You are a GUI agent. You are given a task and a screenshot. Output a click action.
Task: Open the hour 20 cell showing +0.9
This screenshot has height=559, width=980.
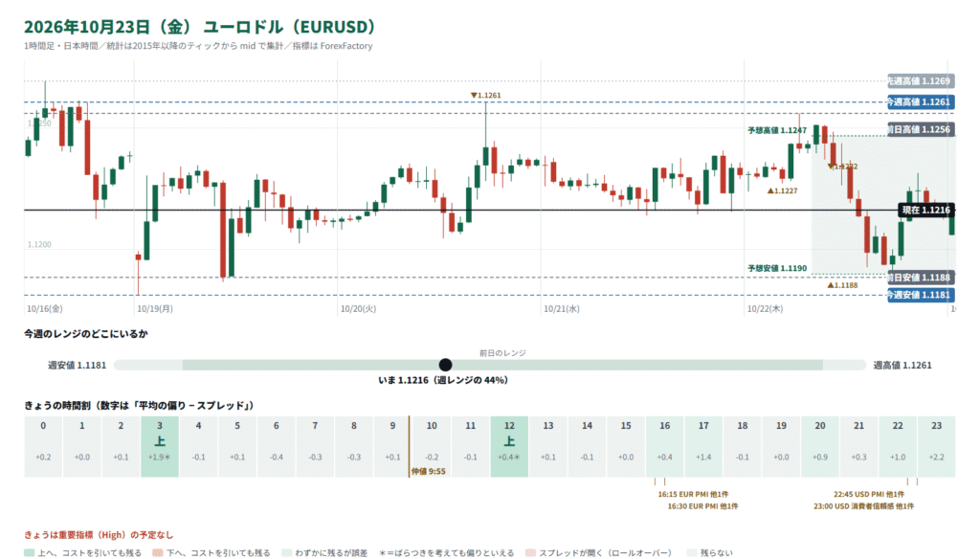point(820,446)
